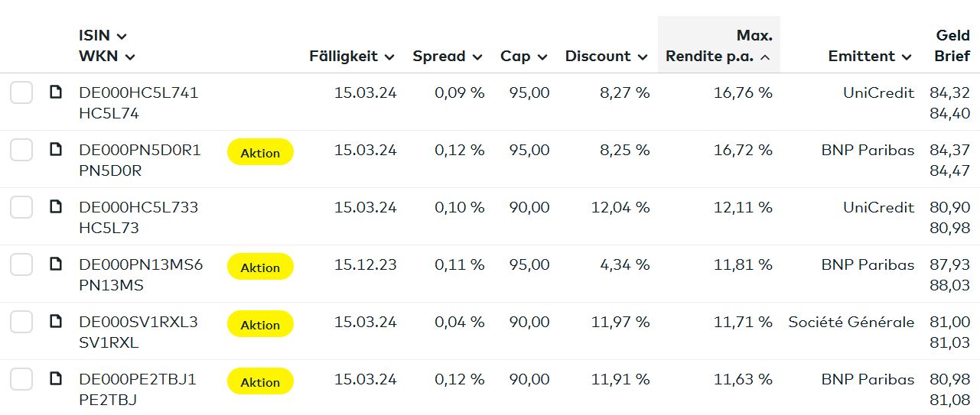Sort by ISIN column chevron

pyautogui.click(x=122, y=36)
